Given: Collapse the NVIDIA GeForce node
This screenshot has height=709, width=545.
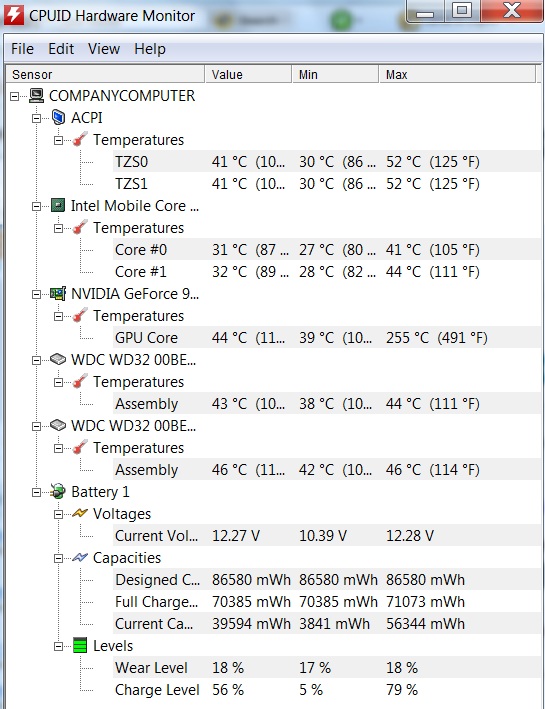Looking at the screenshot, I should 36,294.
